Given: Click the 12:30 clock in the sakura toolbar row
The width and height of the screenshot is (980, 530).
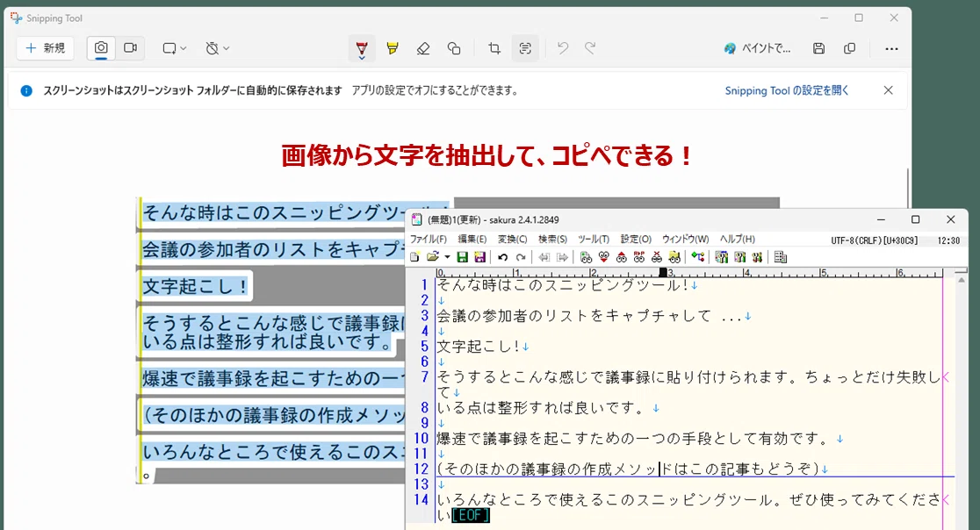Looking at the screenshot, I should 948,240.
